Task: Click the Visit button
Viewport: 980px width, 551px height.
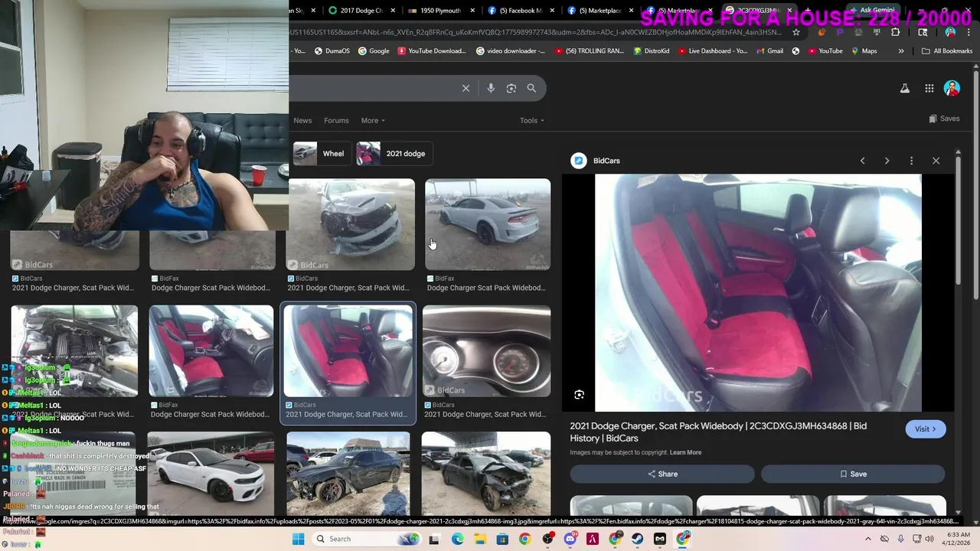Action: pyautogui.click(x=925, y=429)
